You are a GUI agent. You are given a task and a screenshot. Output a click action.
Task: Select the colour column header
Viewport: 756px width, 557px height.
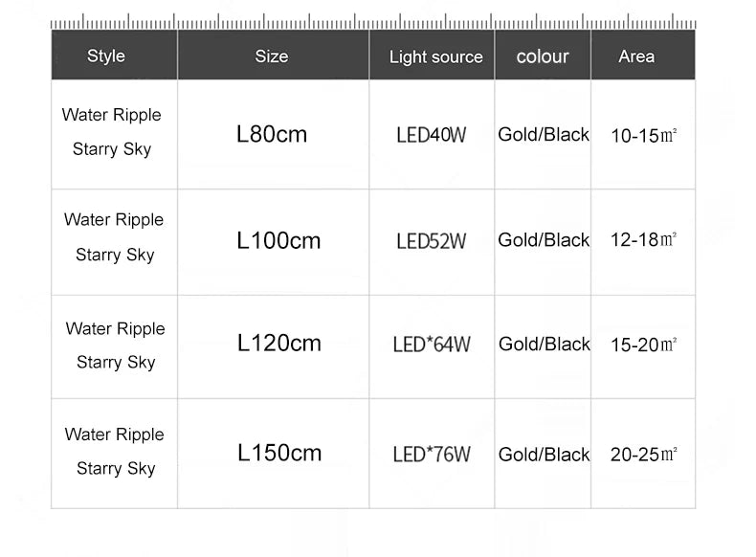tap(543, 56)
